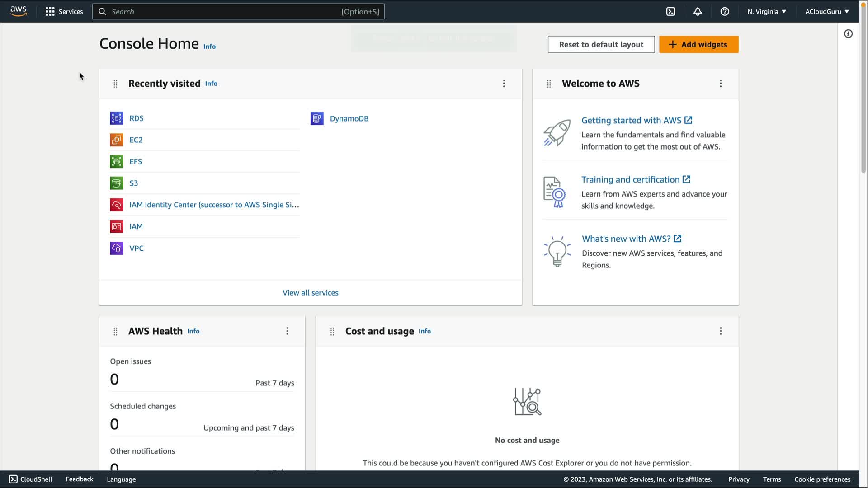This screenshot has width=868, height=488.
Task: Click Reset to default layout button
Action: [x=601, y=44]
